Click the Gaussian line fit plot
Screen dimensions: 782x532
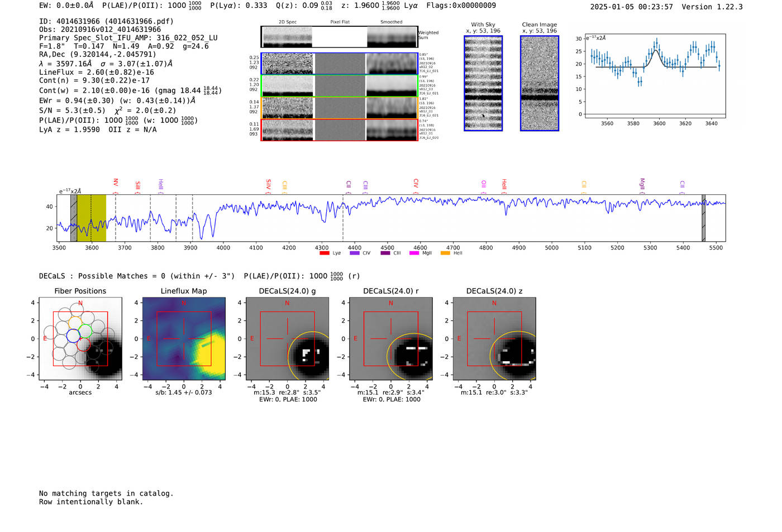(655, 76)
